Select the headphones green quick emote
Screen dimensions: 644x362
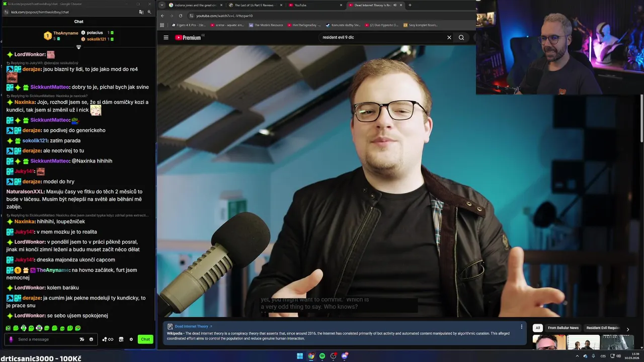click(24, 328)
